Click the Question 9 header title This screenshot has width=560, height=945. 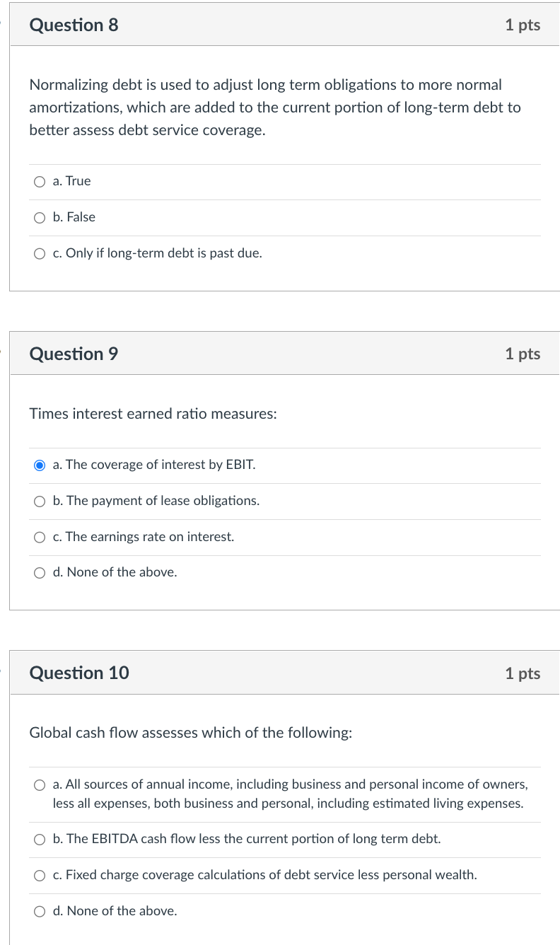point(74,354)
